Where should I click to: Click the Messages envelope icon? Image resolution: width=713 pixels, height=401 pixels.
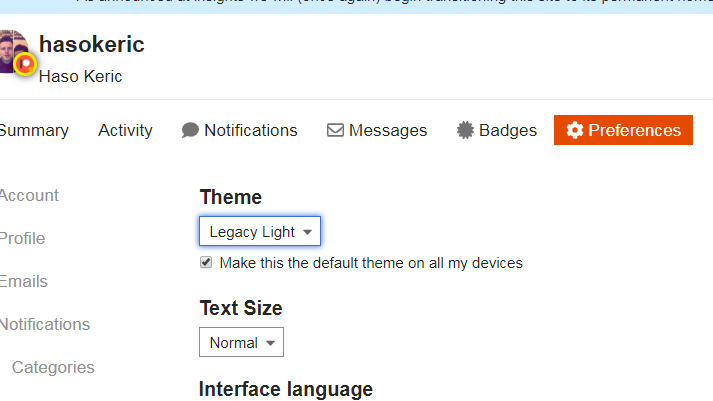[336, 131]
